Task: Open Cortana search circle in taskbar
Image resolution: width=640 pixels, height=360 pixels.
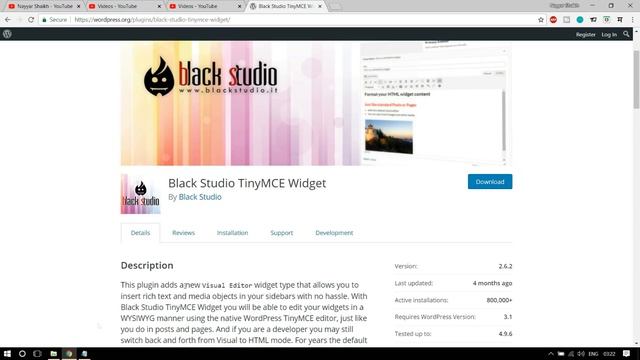Action: pos(22,353)
